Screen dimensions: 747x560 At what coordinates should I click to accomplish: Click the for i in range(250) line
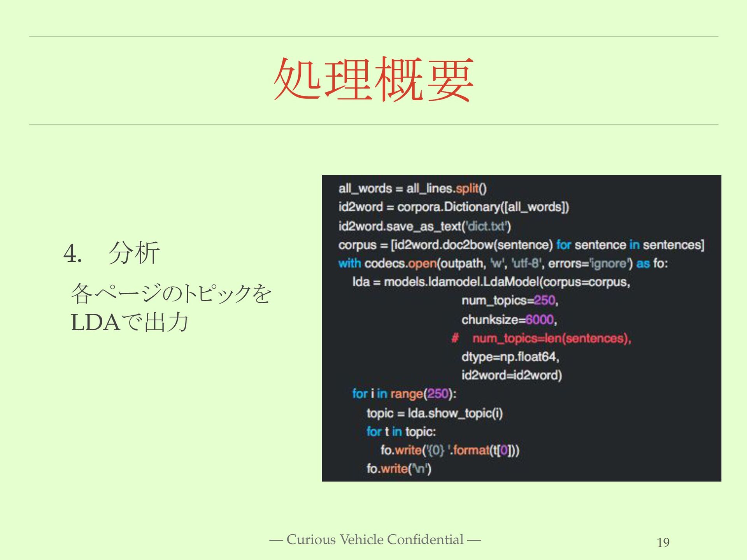(404, 394)
